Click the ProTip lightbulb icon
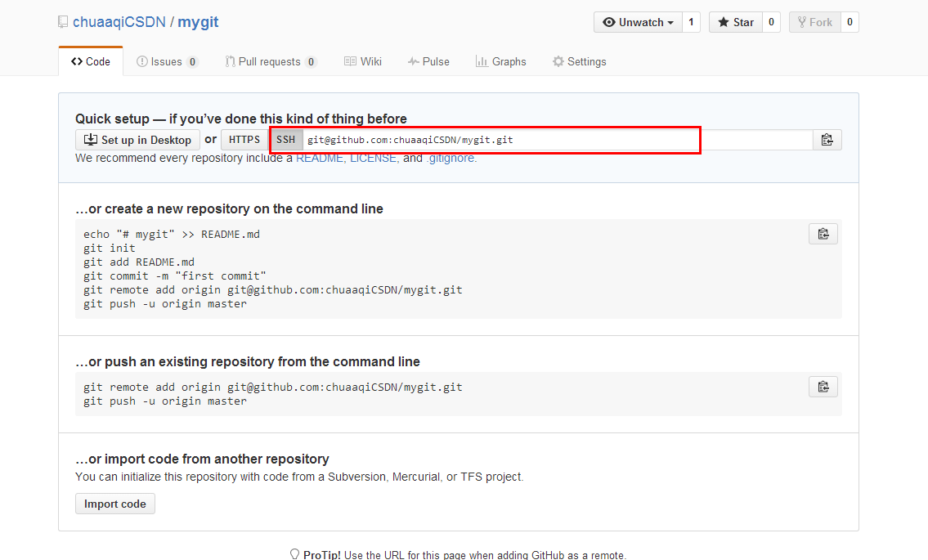This screenshot has width=928, height=560. (294, 554)
